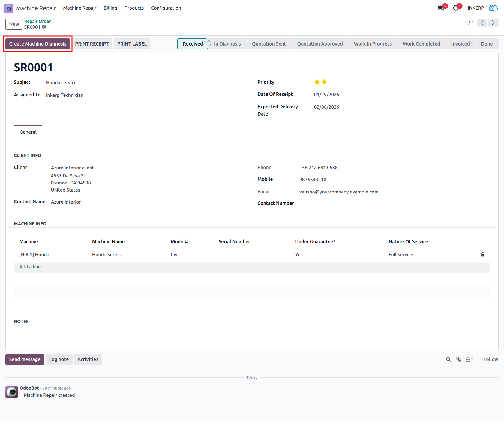Set status to Quotation Approved
Viewport: 504px width, 424px height.
[x=320, y=44]
